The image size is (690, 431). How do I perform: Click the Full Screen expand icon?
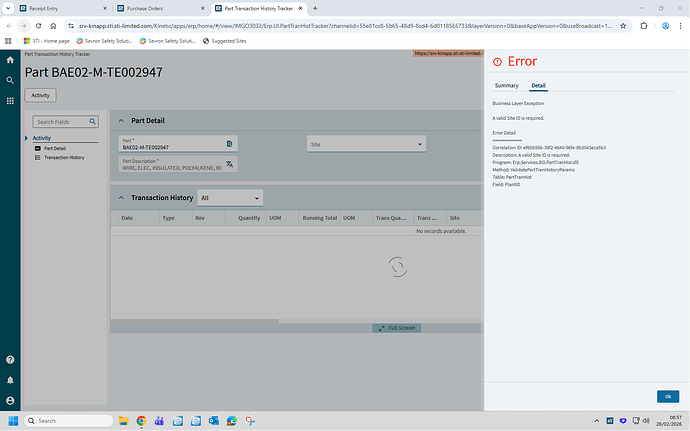382,328
